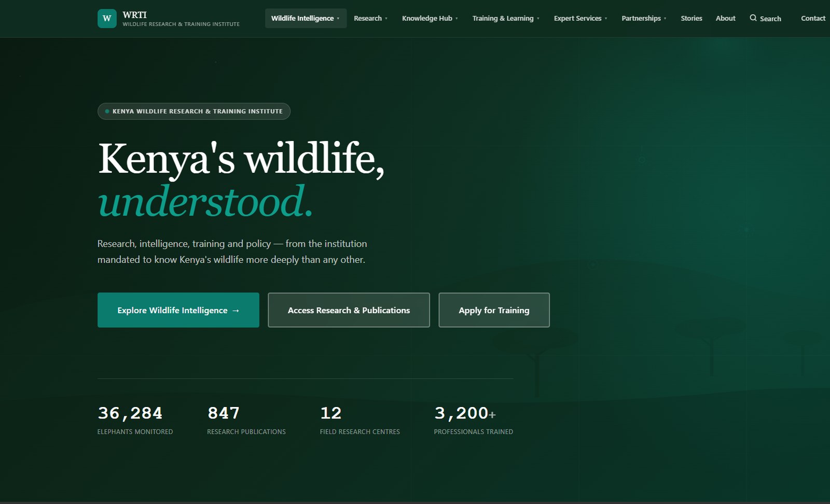The height and width of the screenshot is (504, 830).
Task: Click Access Research & Publications button
Action: (349, 310)
